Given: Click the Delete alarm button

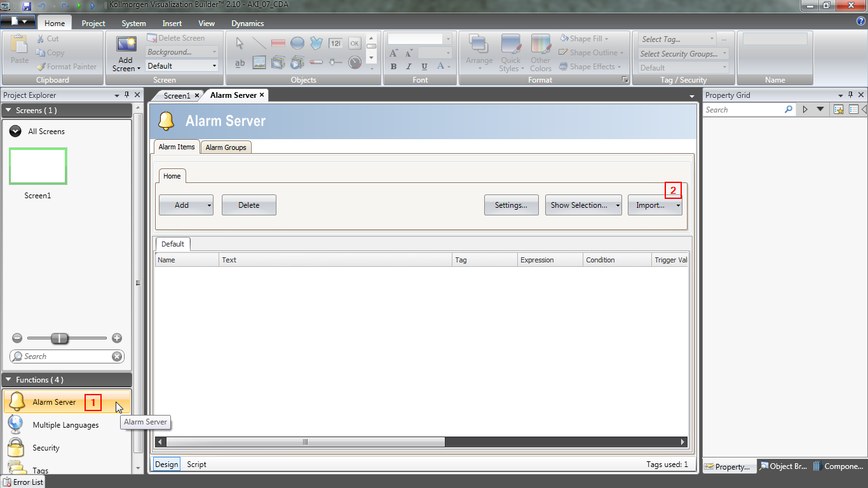Looking at the screenshot, I should coord(249,205).
